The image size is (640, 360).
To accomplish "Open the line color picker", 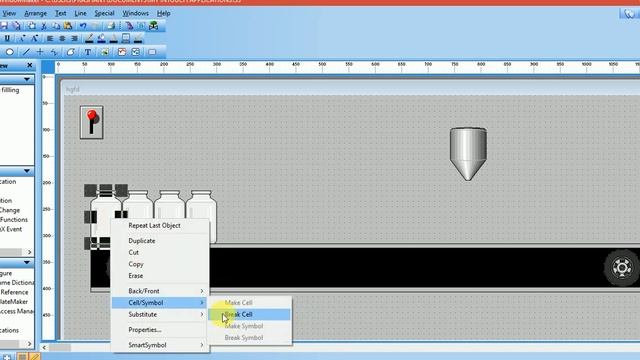I will (x=89, y=38).
